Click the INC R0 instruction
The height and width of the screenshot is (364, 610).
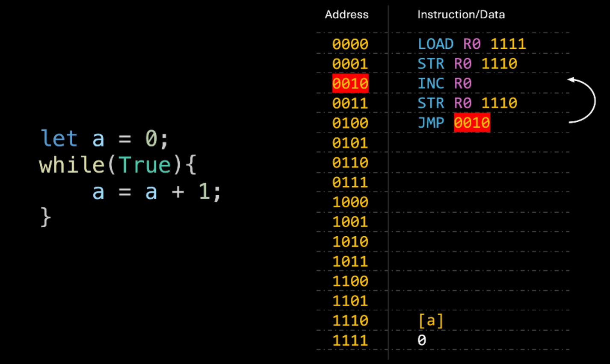pos(444,83)
